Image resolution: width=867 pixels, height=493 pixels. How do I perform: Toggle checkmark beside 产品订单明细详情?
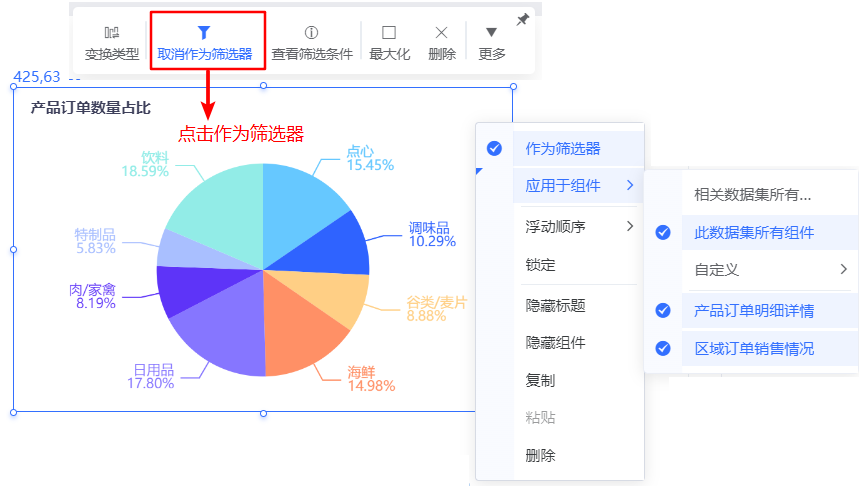pos(663,311)
